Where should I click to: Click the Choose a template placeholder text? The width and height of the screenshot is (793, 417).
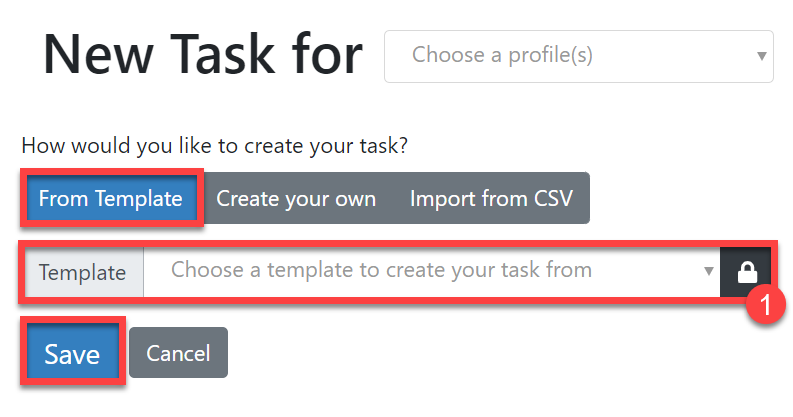pyautogui.click(x=381, y=270)
